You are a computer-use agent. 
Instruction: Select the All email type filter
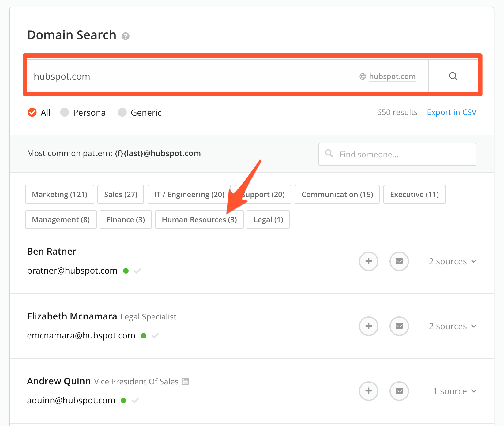39,113
